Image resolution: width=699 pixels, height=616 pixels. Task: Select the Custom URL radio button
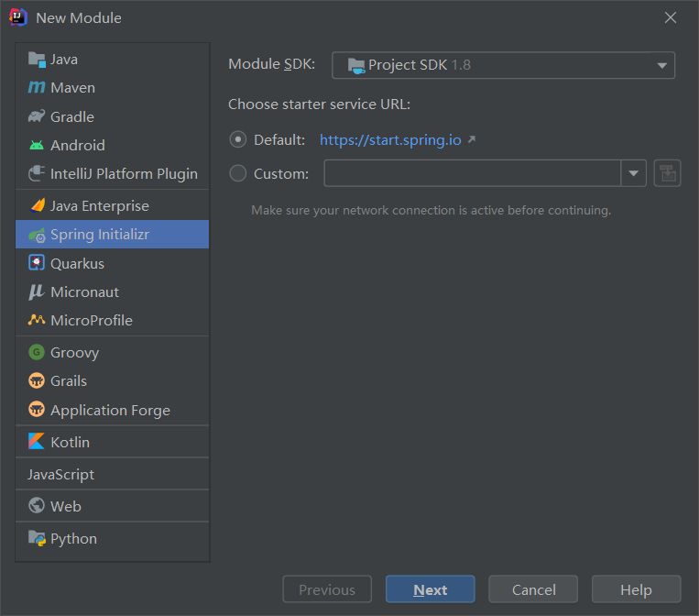click(x=238, y=173)
